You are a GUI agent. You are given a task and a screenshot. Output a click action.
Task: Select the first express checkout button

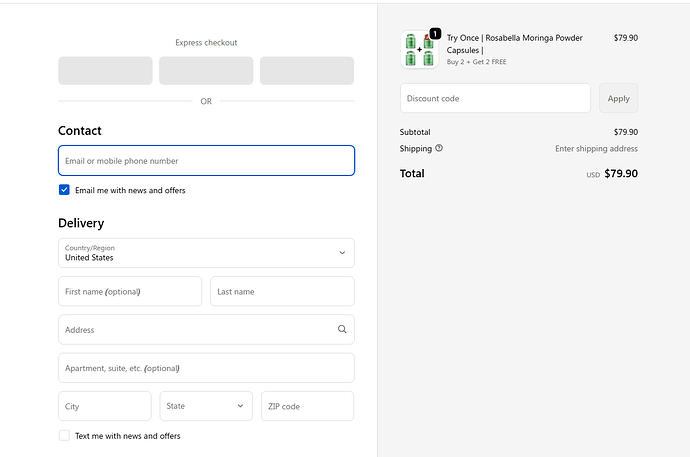pyautogui.click(x=105, y=71)
